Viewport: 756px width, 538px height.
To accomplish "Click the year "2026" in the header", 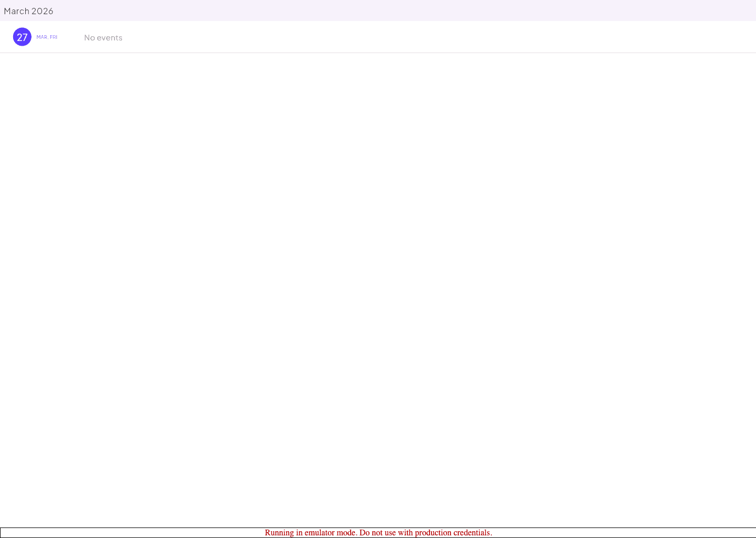I will [42, 11].
